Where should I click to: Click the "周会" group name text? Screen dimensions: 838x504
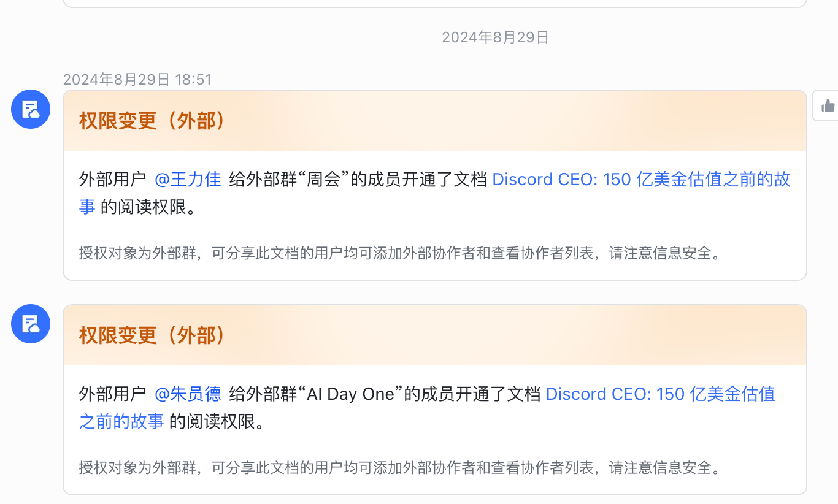coord(323,180)
